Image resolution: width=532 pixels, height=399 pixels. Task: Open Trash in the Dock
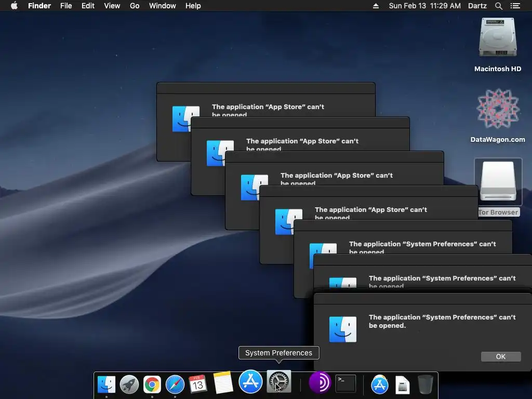(x=425, y=384)
